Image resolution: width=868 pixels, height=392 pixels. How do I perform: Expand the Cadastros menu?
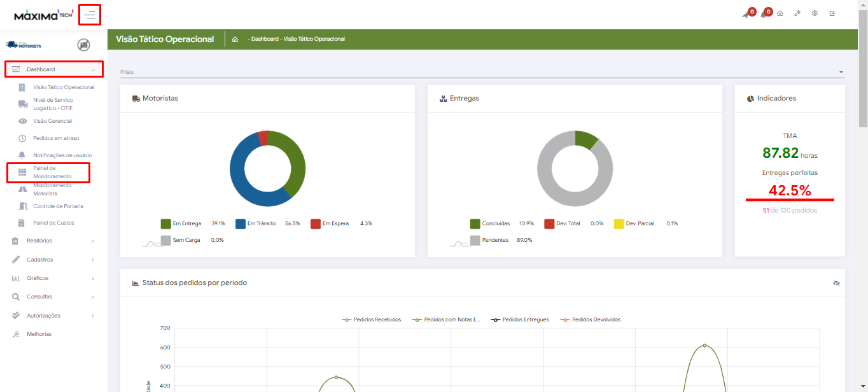pyautogui.click(x=54, y=260)
